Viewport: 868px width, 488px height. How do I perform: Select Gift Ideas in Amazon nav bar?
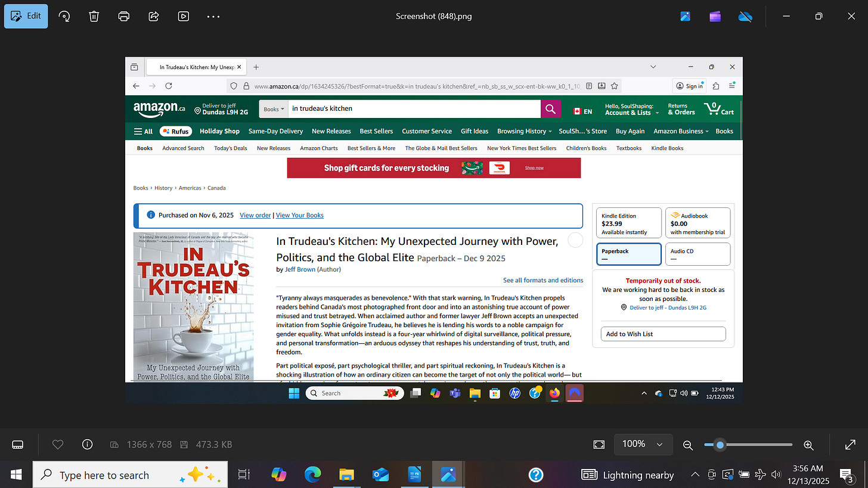[475, 131]
